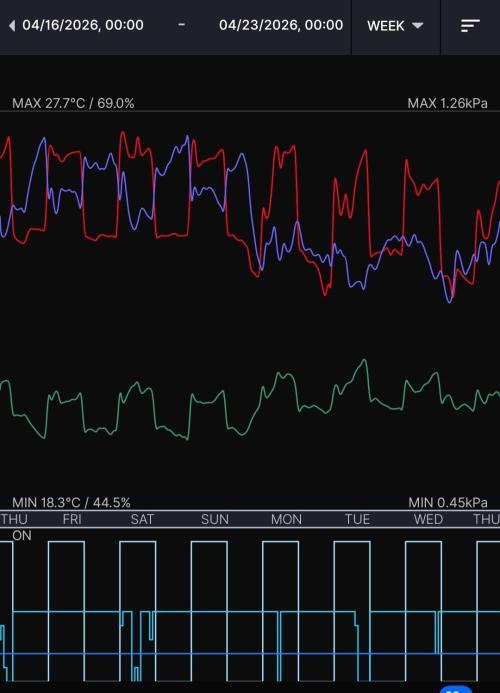Tap the MIN 0.45kPa label
The image size is (500, 693).
[448, 503]
